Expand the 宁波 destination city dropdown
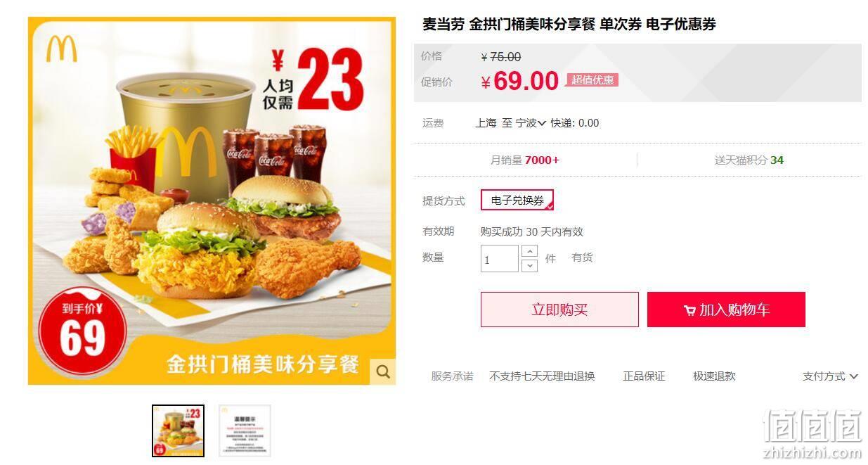The image size is (868, 465). tap(531, 123)
